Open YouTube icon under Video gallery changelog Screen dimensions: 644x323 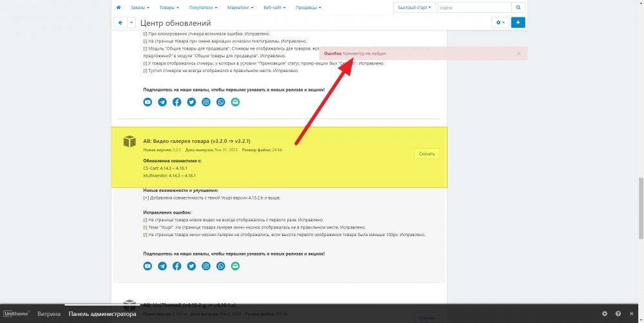(x=147, y=266)
